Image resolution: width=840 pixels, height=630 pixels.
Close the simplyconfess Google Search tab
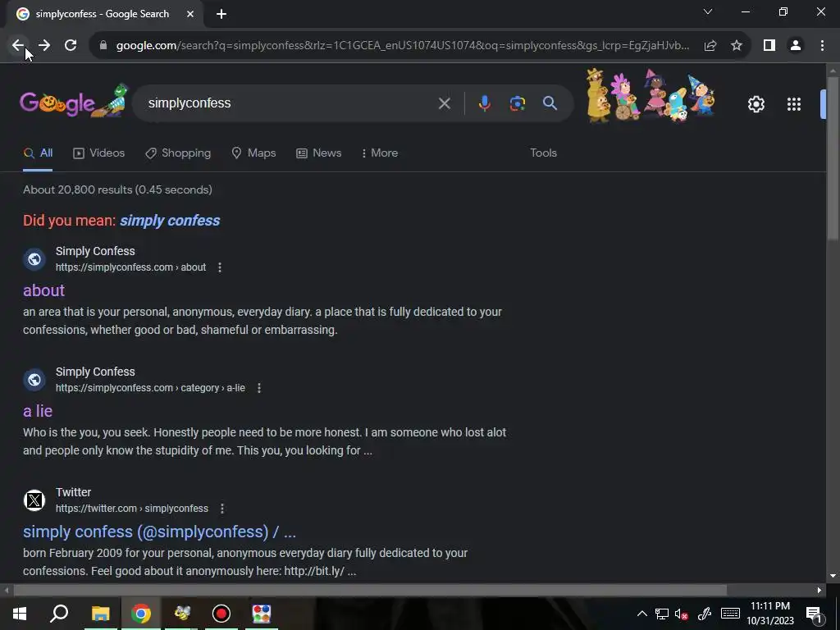coord(190,15)
